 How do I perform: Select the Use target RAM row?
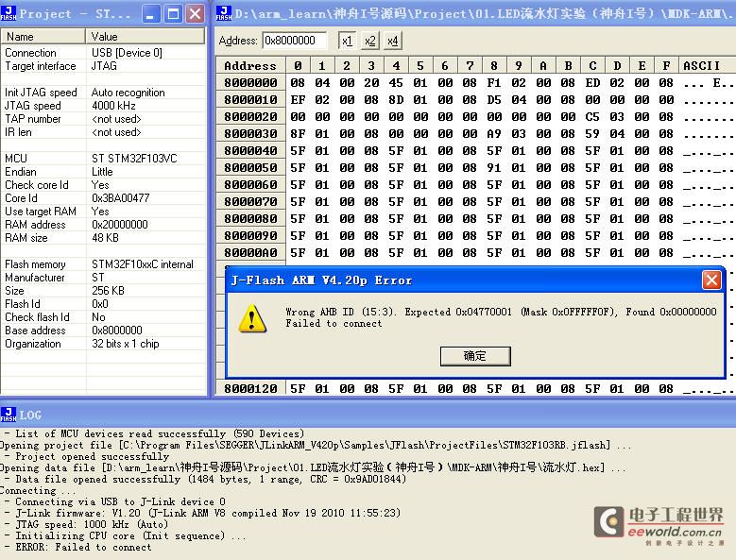point(103,211)
